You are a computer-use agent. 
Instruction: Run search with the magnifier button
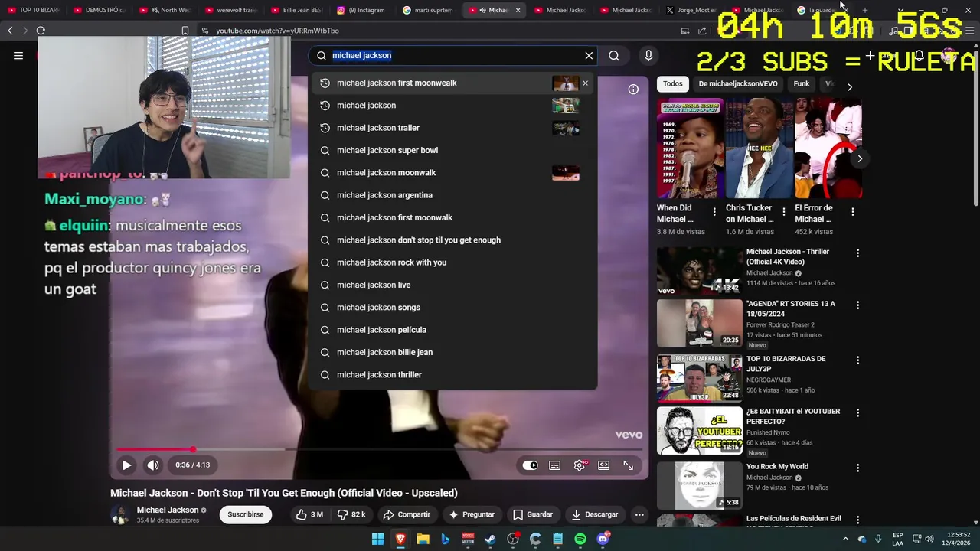pos(614,55)
